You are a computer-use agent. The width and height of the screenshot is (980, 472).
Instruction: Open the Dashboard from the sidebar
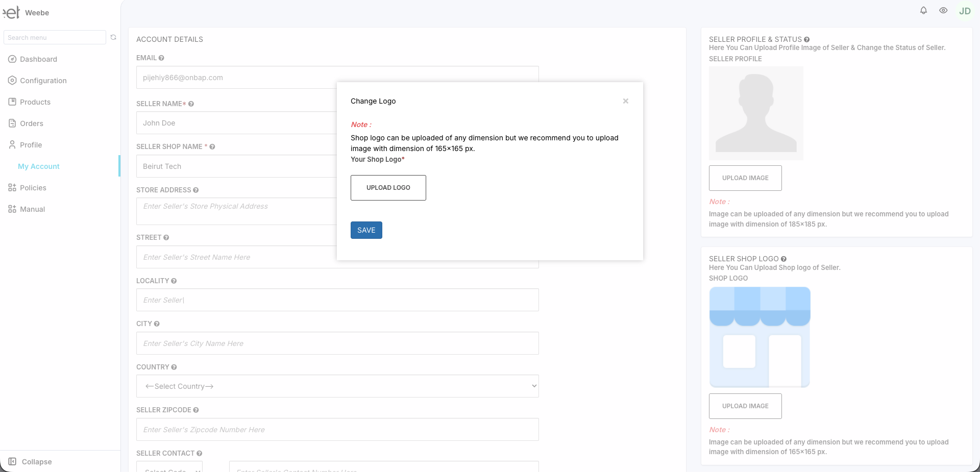[38, 59]
